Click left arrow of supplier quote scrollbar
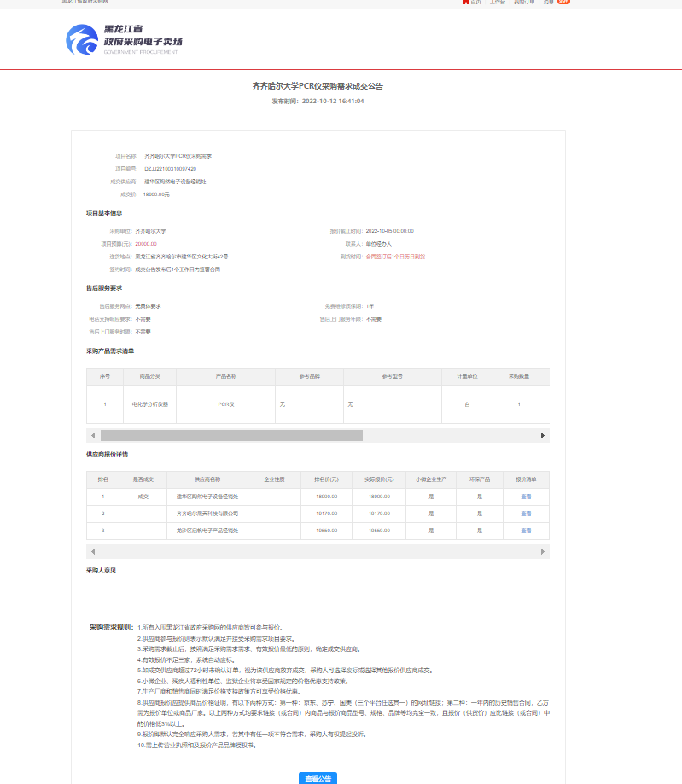Viewport: 682px width, 784px height. pyautogui.click(x=91, y=552)
